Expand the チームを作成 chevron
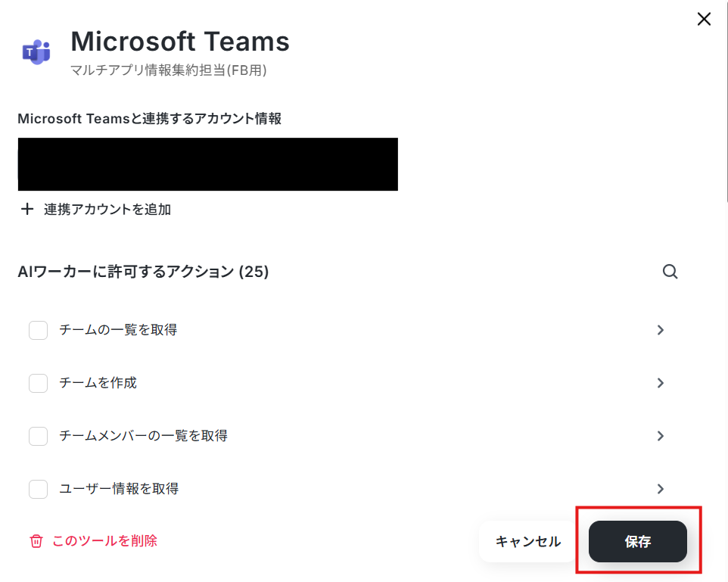 tap(660, 383)
